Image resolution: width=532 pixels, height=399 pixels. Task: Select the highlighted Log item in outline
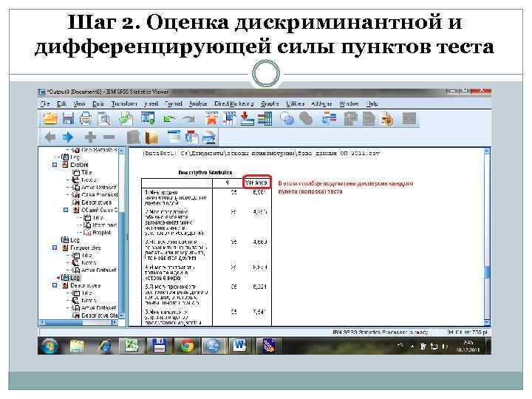[75, 278]
